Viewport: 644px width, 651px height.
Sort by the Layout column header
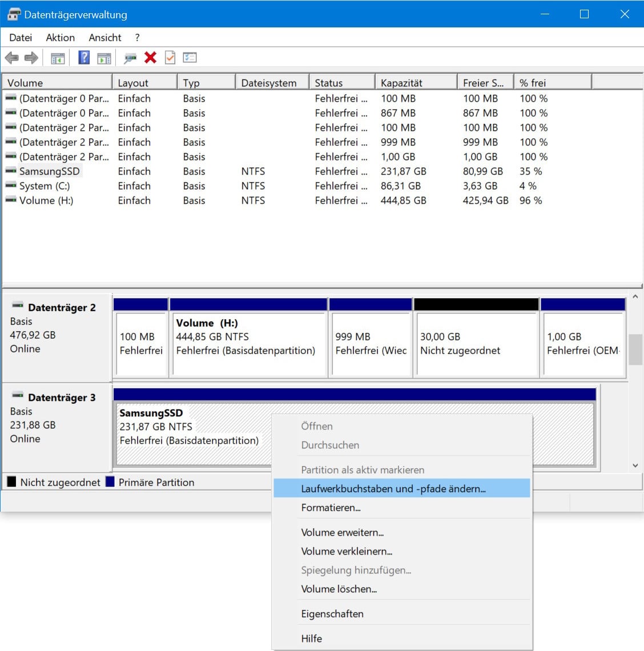click(x=145, y=83)
